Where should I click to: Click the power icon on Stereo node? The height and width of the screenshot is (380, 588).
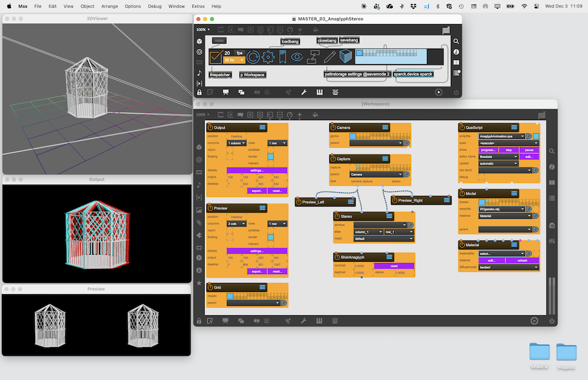(x=337, y=216)
